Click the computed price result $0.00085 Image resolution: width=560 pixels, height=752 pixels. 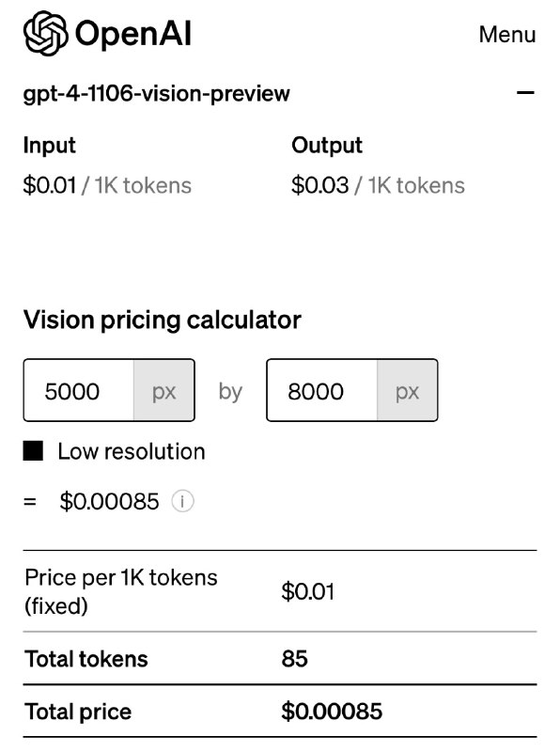[106, 501]
